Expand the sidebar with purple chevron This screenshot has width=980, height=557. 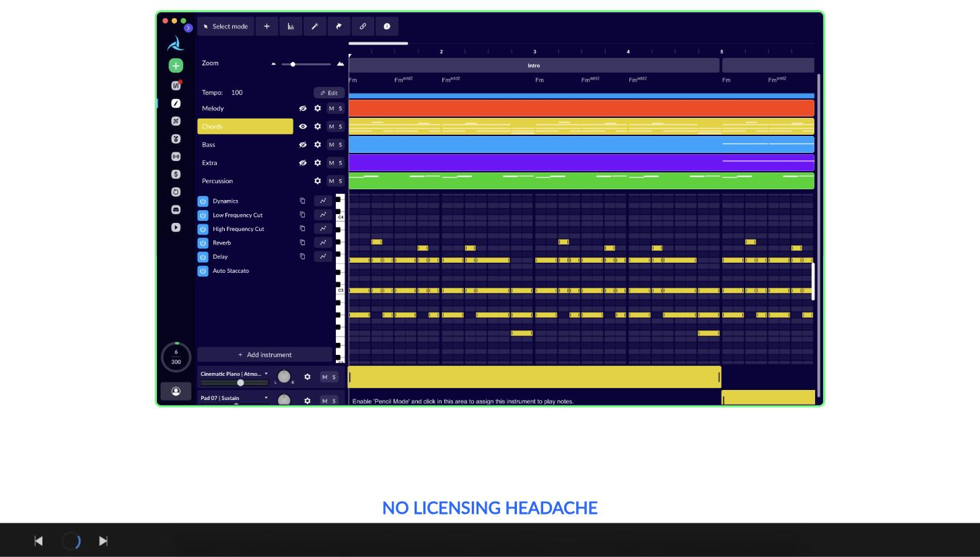coord(188,28)
